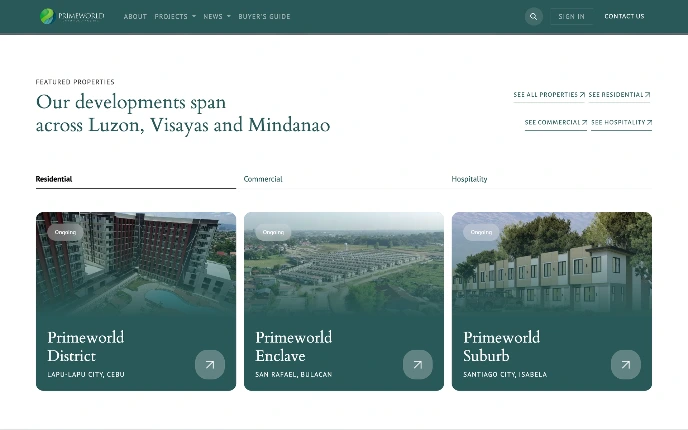688x430 pixels.
Task: Open the About menu item
Action: (135, 17)
